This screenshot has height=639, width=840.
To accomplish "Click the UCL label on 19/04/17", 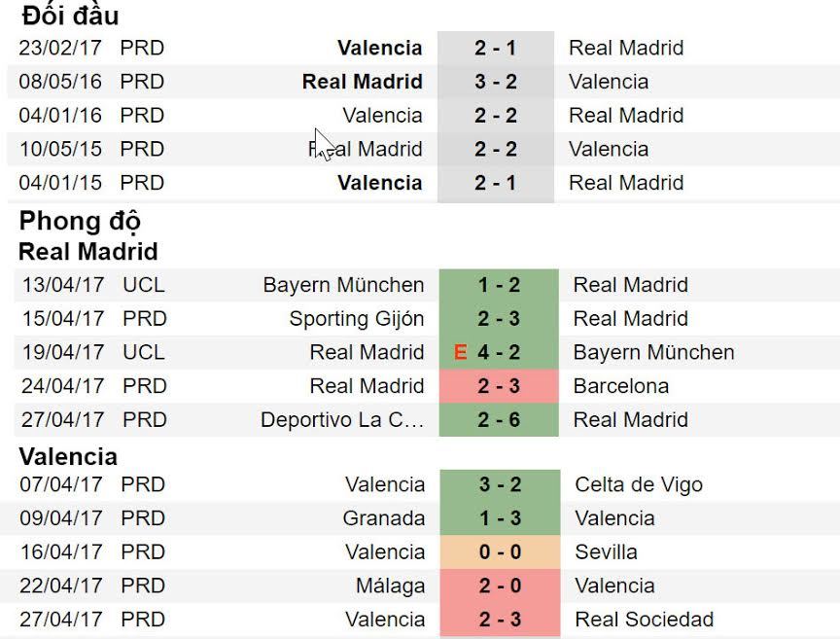I will (x=144, y=352).
